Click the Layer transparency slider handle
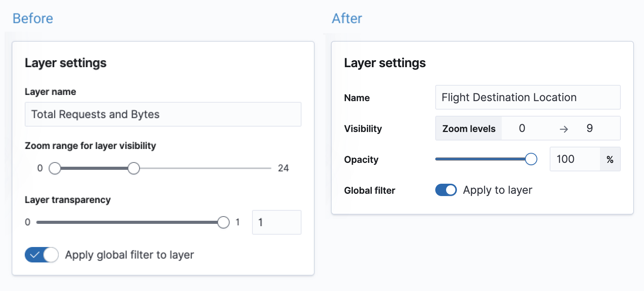The image size is (644, 291). [x=223, y=222]
